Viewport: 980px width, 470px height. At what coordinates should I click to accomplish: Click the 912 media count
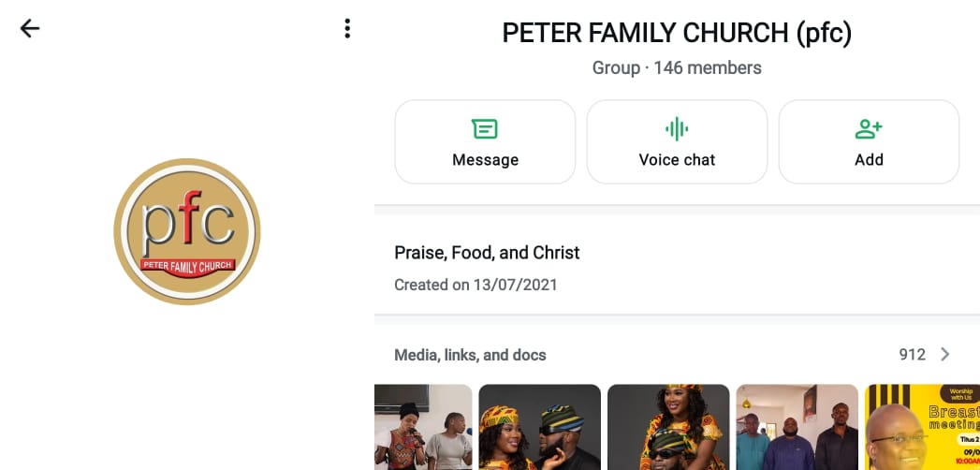912,355
